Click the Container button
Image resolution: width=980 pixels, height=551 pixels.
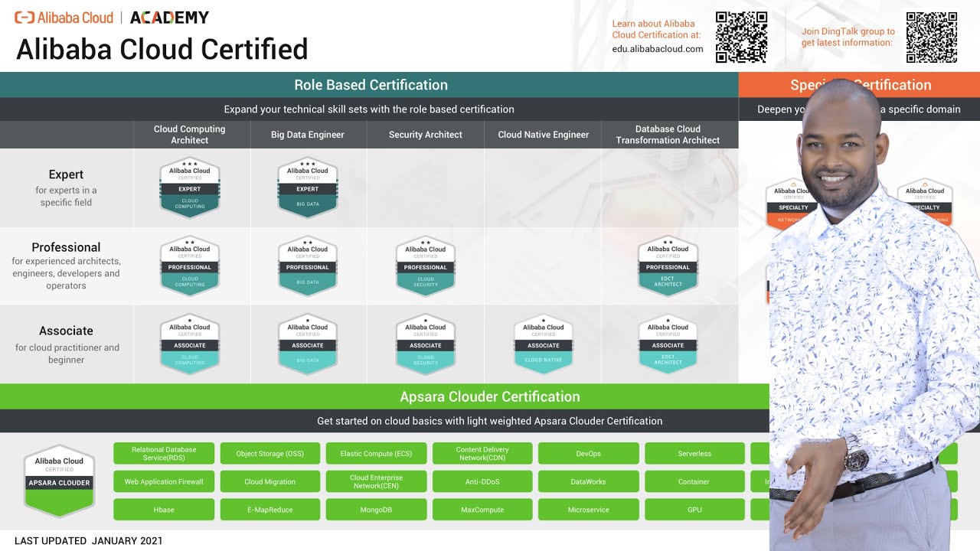pyautogui.click(x=694, y=481)
